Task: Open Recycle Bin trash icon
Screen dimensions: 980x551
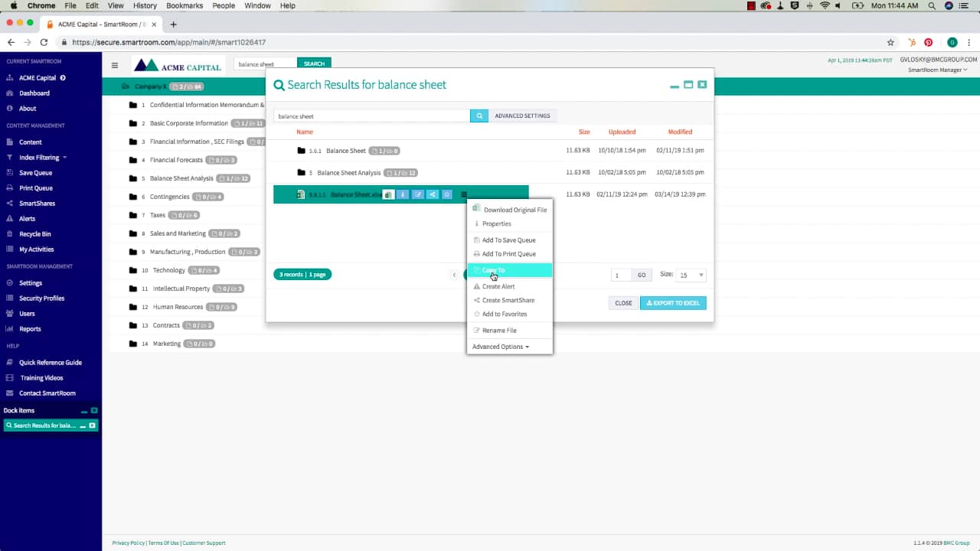Action: pyautogui.click(x=10, y=234)
